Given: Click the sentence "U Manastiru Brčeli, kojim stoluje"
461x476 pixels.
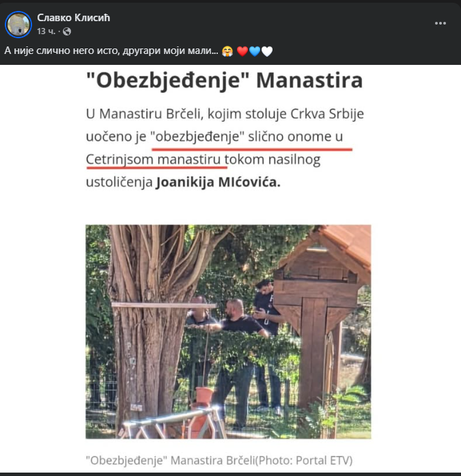Looking at the screenshot, I should (187, 114).
